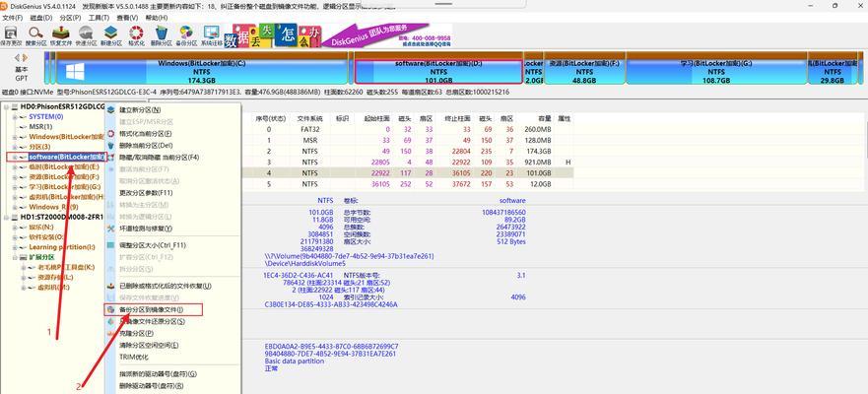Go to next disk with right arrow
Screen dimensions: 868x394
[25, 57]
